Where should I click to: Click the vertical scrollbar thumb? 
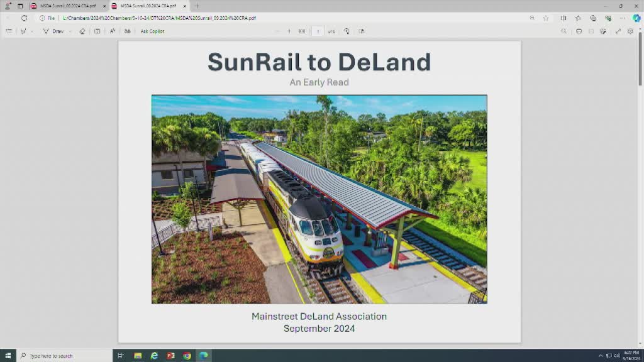click(640, 59)
